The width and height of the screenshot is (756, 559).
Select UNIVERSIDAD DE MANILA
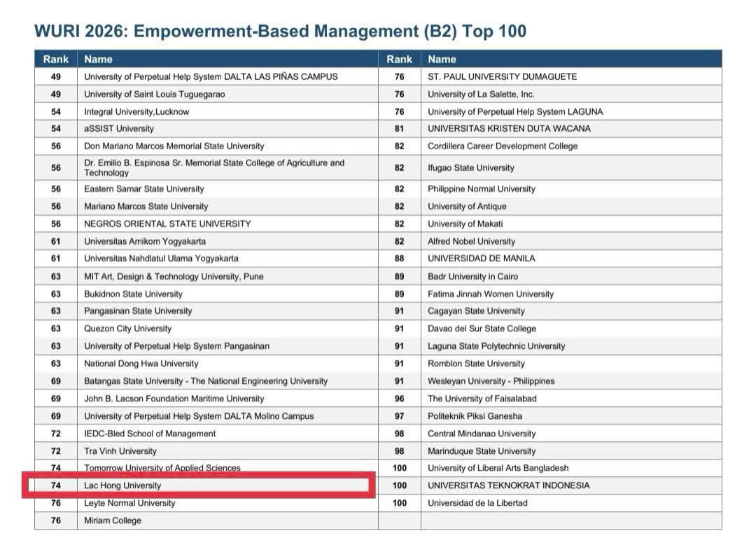481,258
